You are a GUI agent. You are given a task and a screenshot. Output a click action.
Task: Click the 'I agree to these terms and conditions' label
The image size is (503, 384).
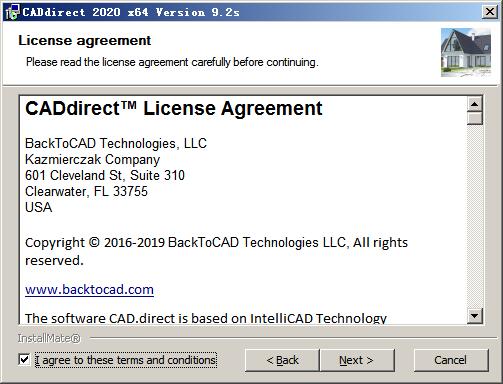[126, 360]
